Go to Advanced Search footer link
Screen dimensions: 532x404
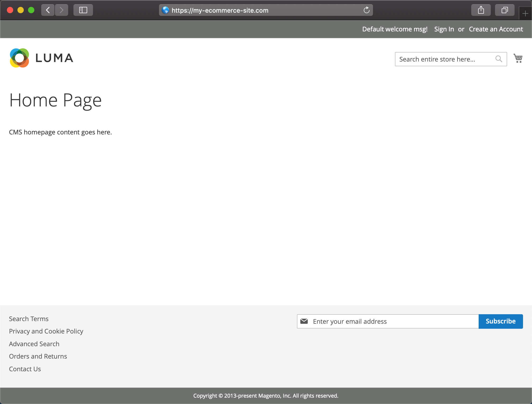pyautogui.click(x=34, y=344)
